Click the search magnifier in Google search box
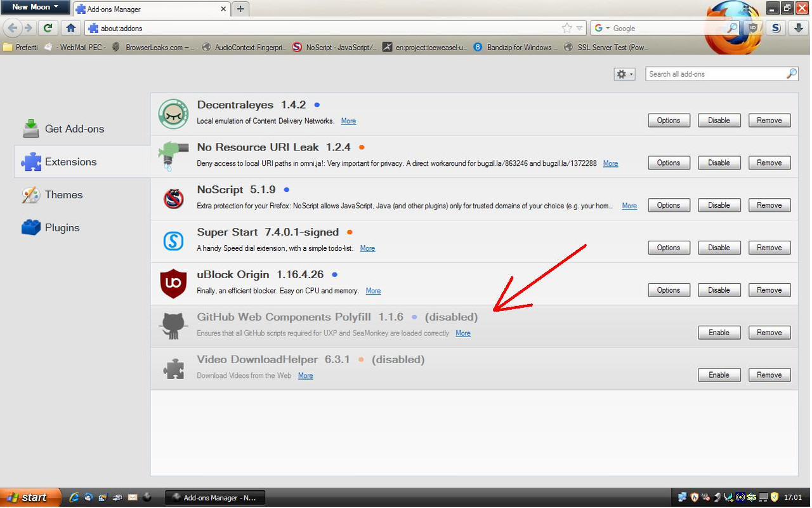This screenshot has width=812, height=508. tap(732, 28)
